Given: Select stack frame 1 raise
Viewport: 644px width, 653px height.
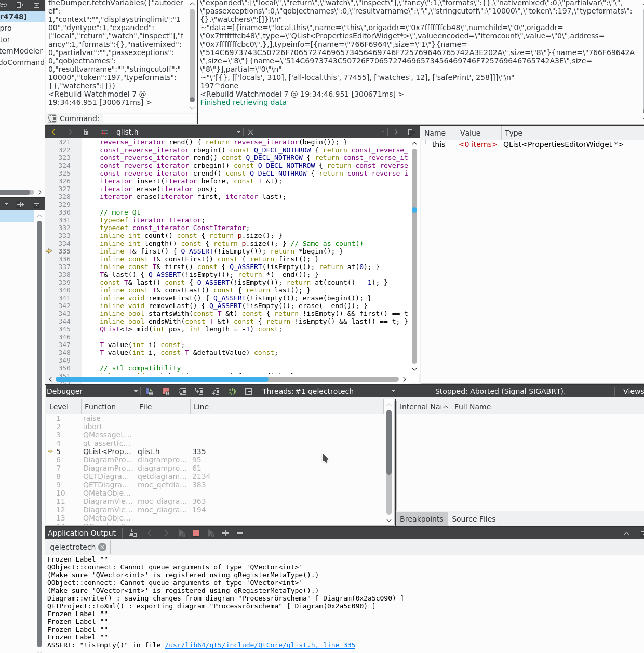Looking at the screenshot, I should pos(216,418).
